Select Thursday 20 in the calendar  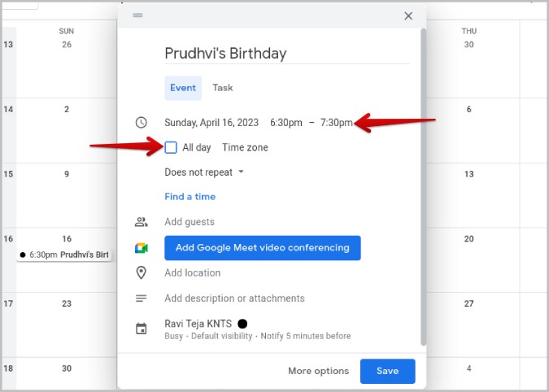pyautogui.click(x=468, y=239)
